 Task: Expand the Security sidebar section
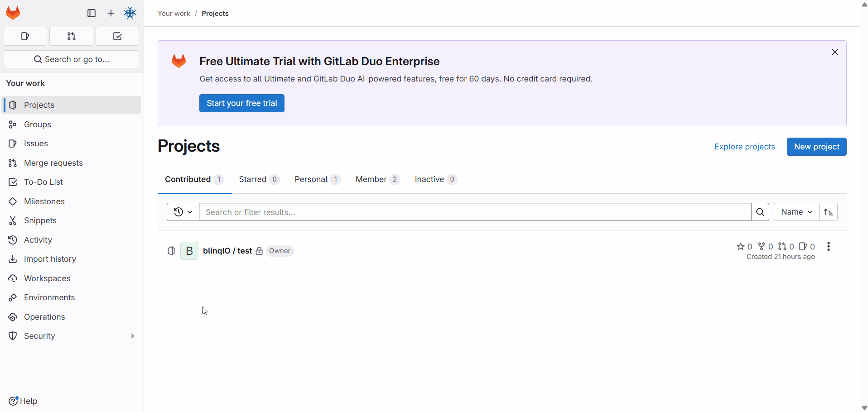tap(132, 335)
